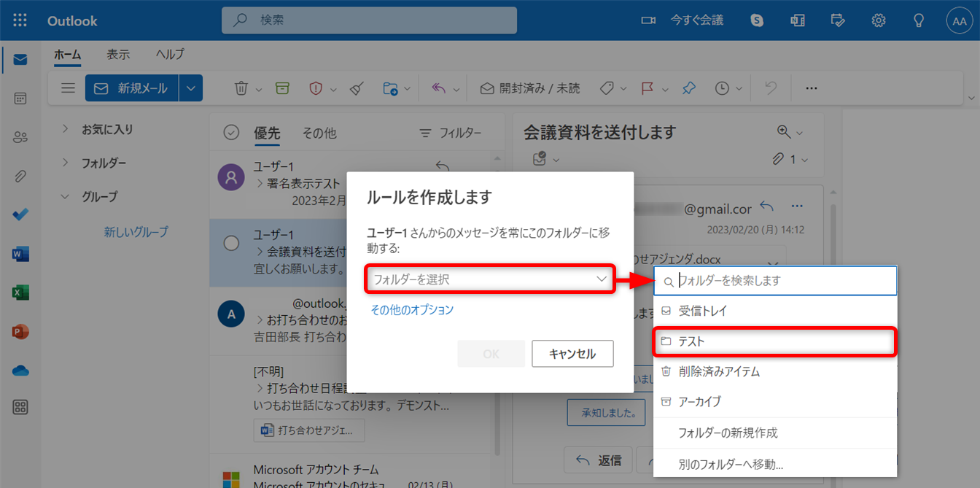Toggle the select-all circle above message list
Screen dimensions: 980x488
tap(231, 133)
